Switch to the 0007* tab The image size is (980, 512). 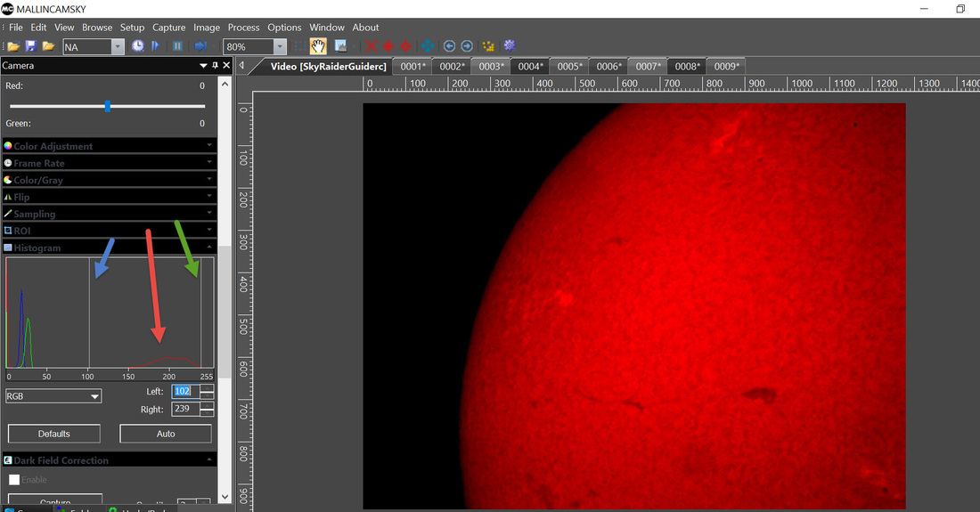[648, 66]
